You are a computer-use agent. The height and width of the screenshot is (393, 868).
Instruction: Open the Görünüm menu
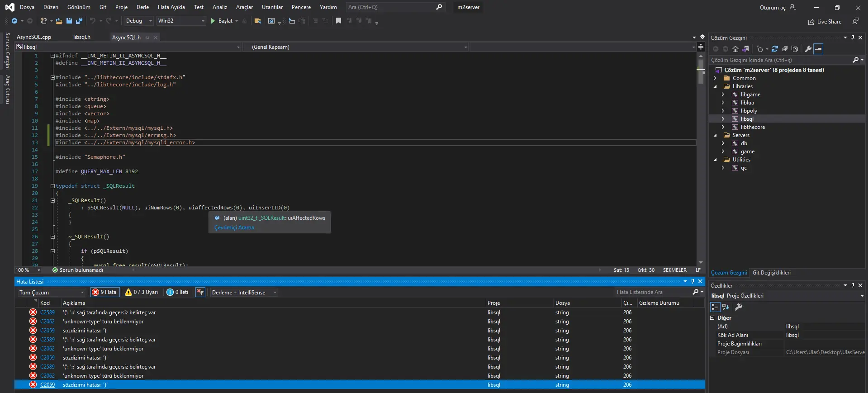[79, 7]
